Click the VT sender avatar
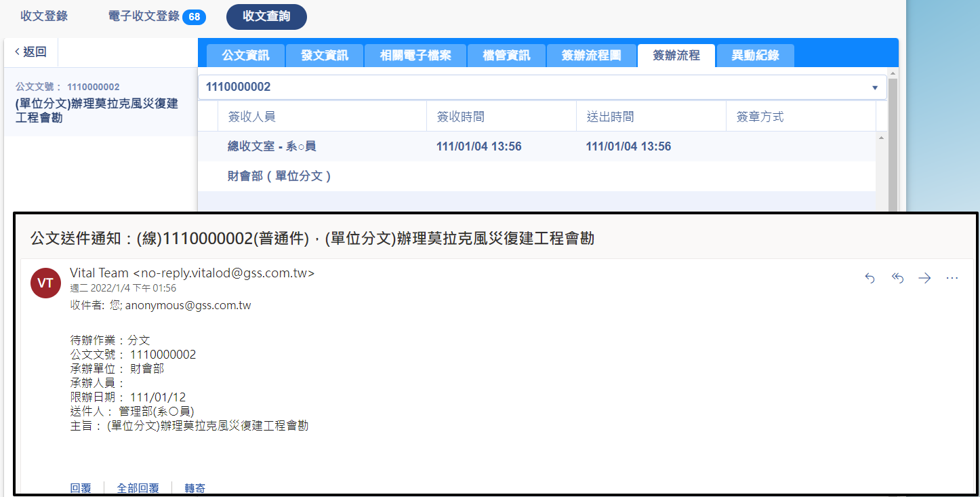Viewport: 980px width, 497px height. point(45,283)
